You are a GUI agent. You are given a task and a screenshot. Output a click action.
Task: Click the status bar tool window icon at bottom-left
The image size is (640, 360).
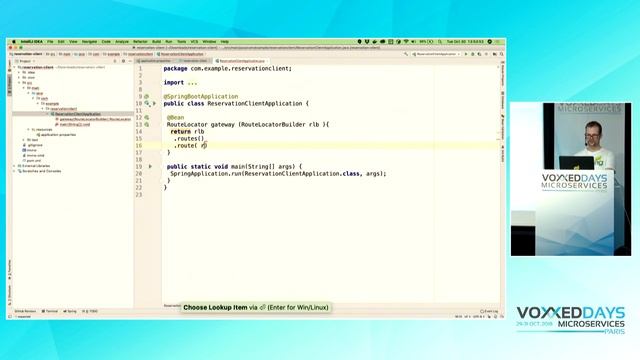pos(10,316)
